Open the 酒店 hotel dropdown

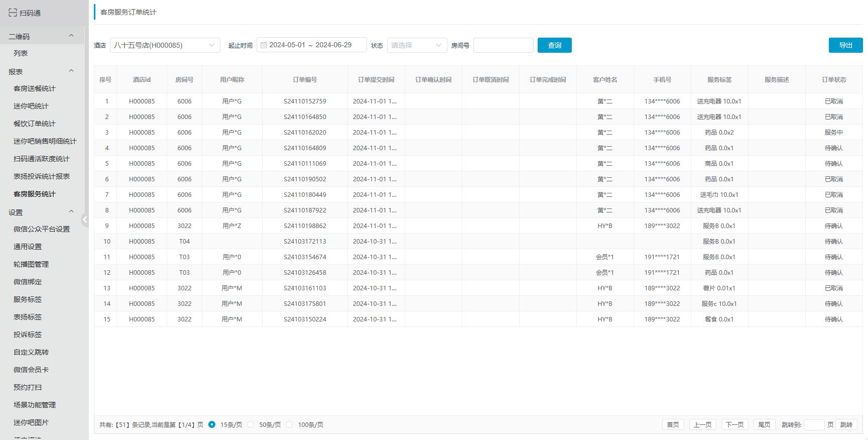165,45
